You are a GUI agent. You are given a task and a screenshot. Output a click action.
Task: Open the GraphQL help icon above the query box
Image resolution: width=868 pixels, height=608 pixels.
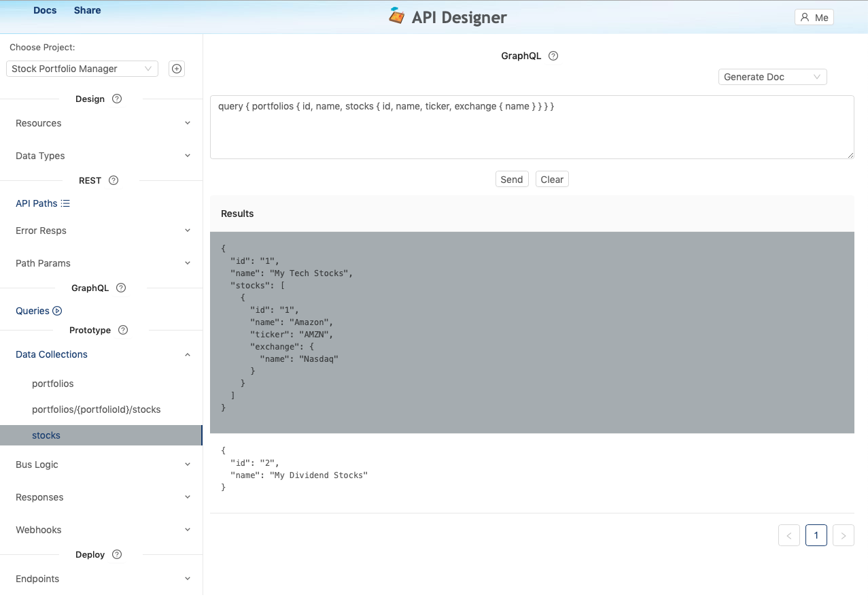click(x=553, y=55)
